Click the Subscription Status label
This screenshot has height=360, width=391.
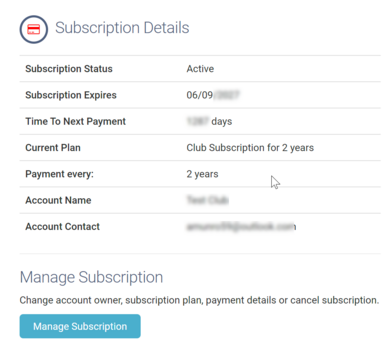click(69, 69)
